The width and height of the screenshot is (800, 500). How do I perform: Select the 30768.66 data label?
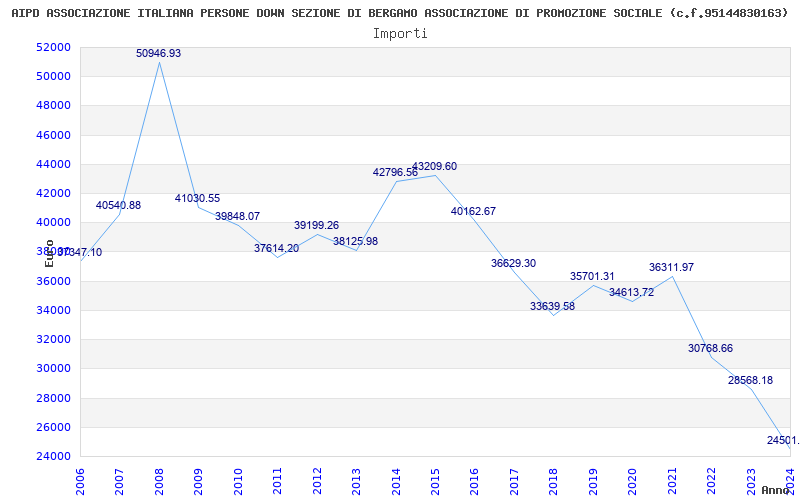711,348
